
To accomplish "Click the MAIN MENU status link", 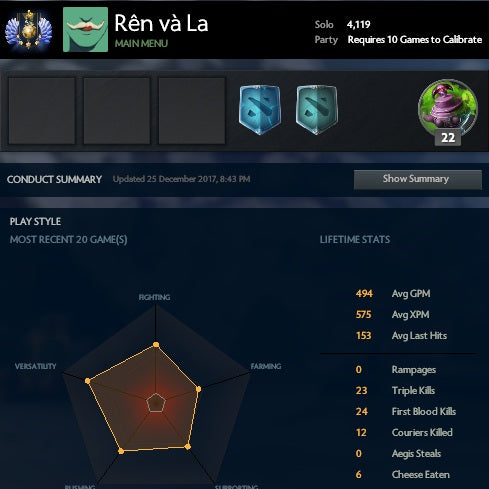I will tap(141, 44).
